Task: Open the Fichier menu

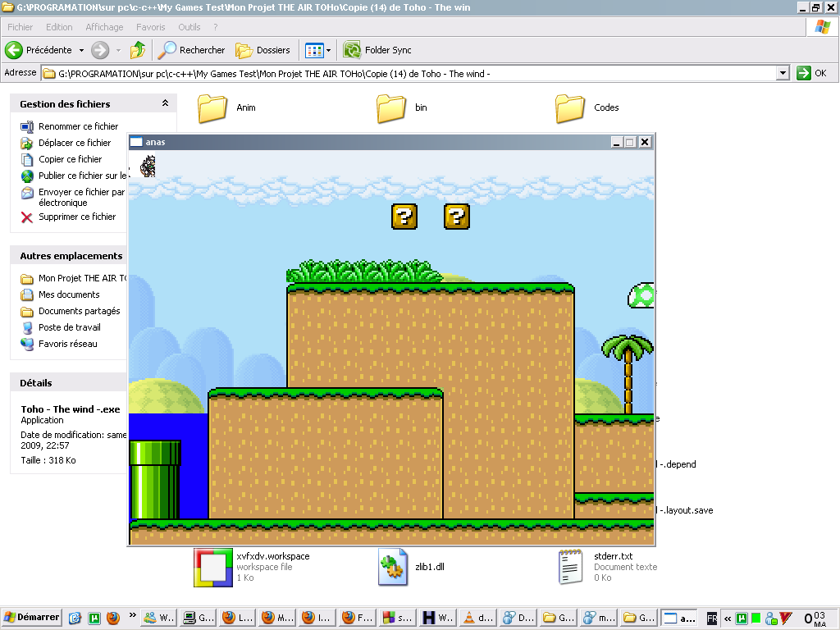Action: [20, 27]
